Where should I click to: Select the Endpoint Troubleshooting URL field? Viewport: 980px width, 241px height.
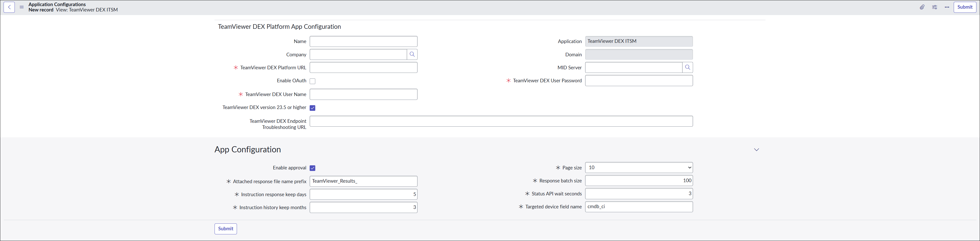pyautogui.click(x=501, y=121)
